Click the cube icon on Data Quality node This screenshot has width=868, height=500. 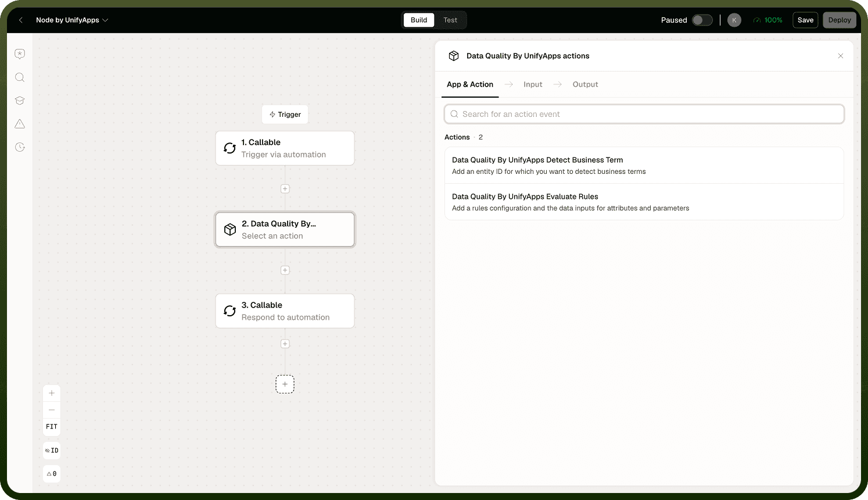click(x=230, y=230)
